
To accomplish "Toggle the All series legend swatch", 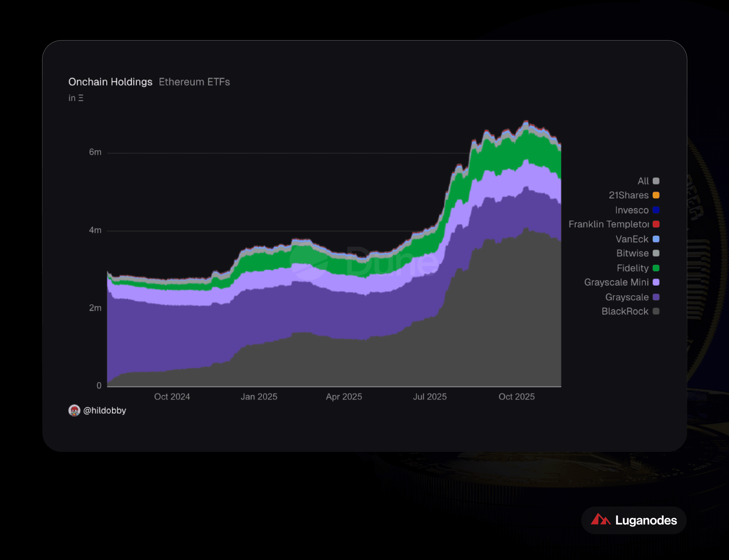I will (x=656, y=181).
